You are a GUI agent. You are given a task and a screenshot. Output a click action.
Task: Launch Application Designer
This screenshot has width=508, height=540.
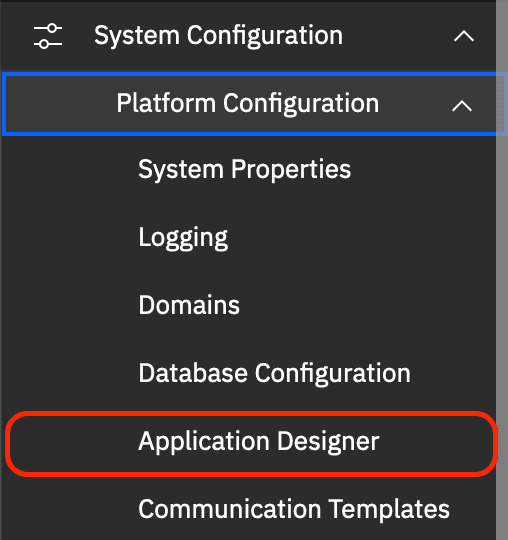click(259, 441)
